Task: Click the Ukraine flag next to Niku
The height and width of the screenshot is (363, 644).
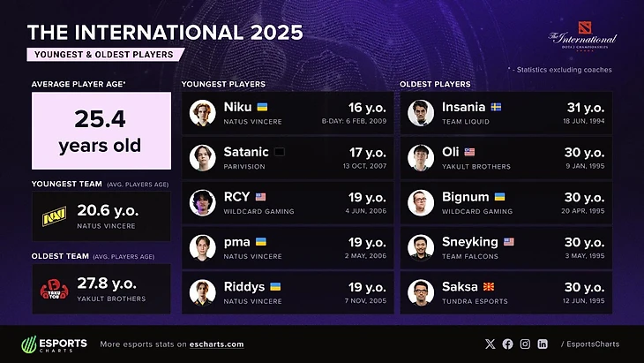Action: (261, 106)
